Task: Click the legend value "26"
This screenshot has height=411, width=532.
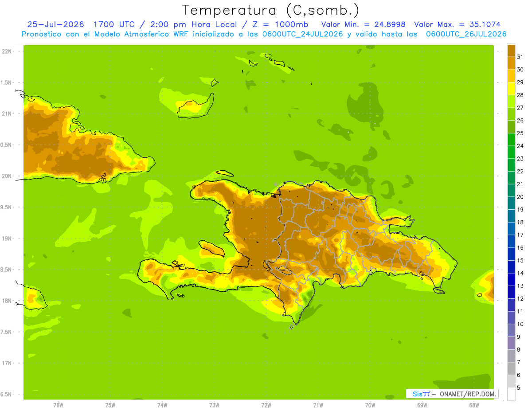Action: (x=520, y=120)
